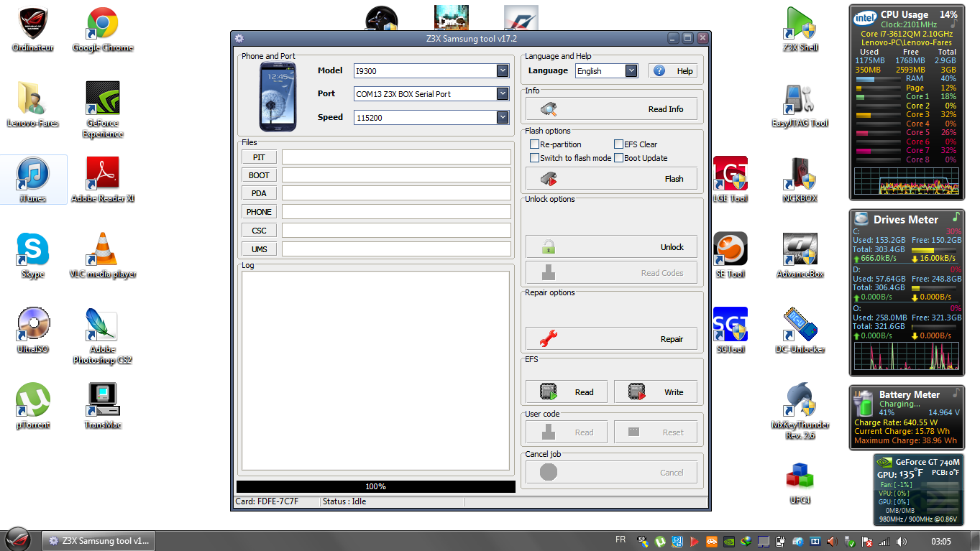Select a UMS file via UMS button
This screenshot has height=551, width=980.
coord(259,249)
